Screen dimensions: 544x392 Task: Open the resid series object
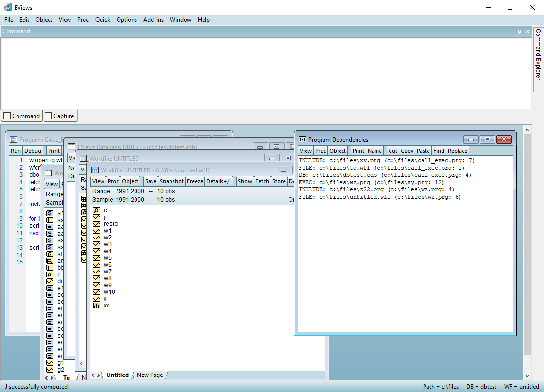(110, 223)
